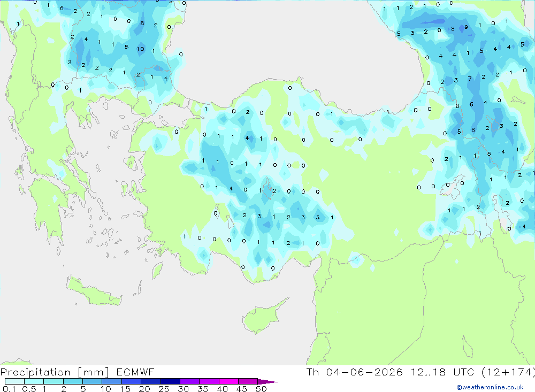Click the legend label '25'
535x392 pixels.
164,389
